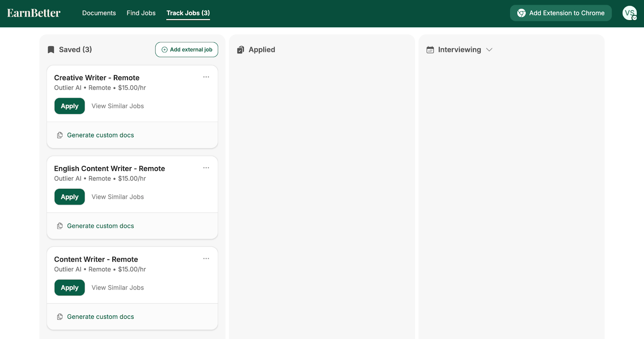View Similar Jobs for Content Writer - Remote

[118, 287]
